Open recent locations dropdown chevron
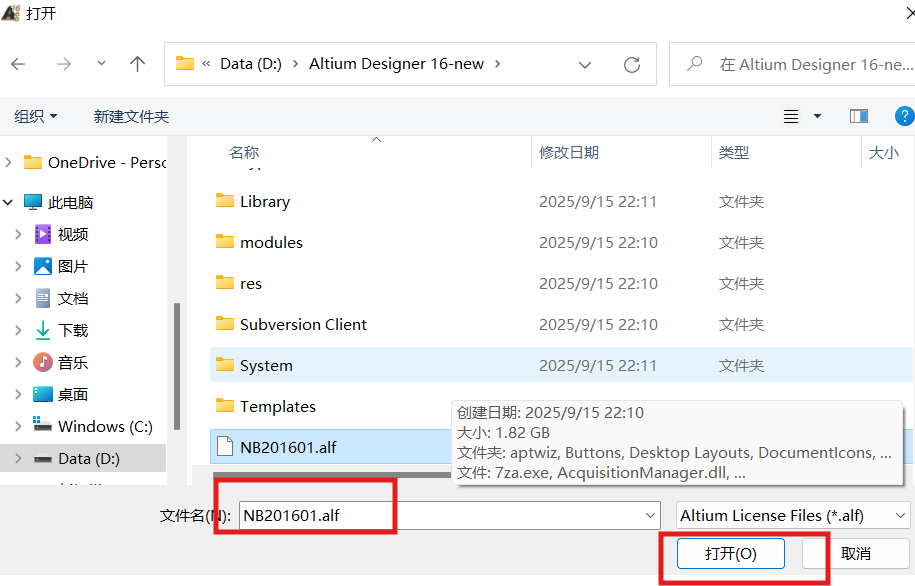 click(x=102, y=64)
